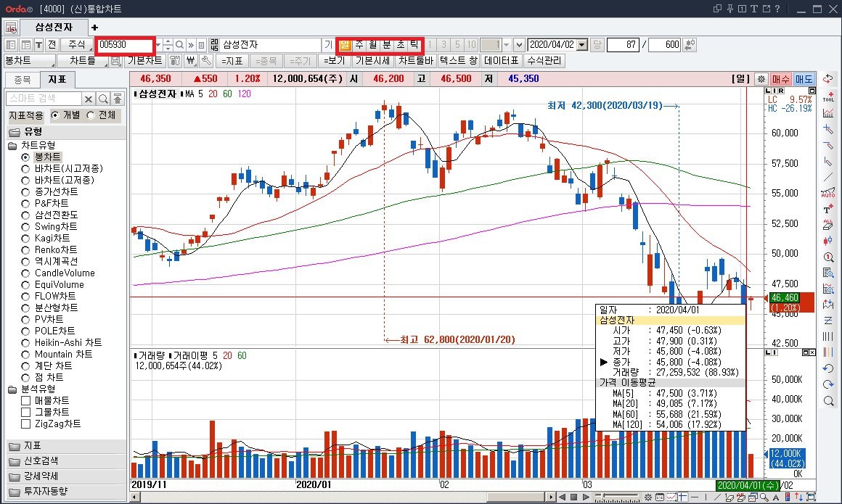
Task: Open the 봉차트 dropdown in toolbar
Action: 30,61
